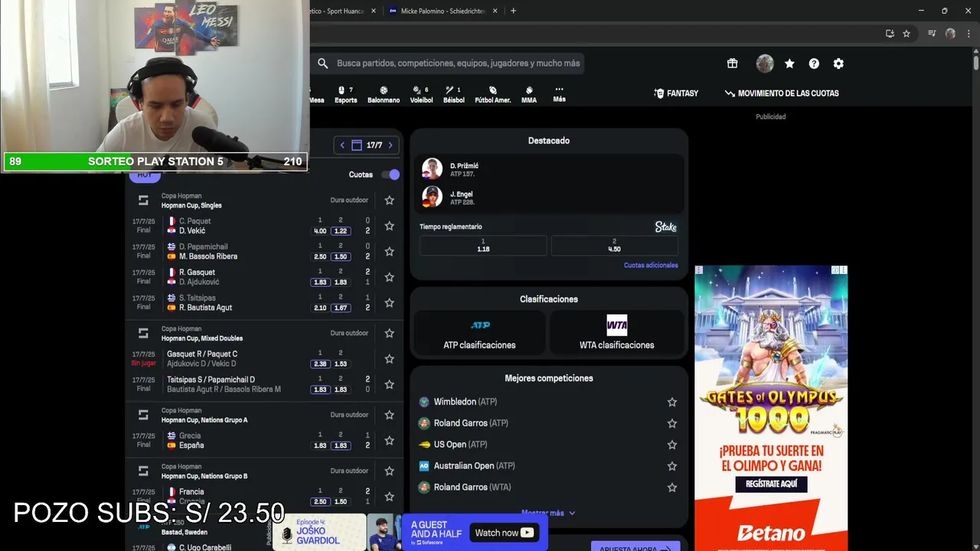Favorite Gasquet vs Ajduković match
The image size is (980, 551).
pyautogui.click(x=389, y=277)
